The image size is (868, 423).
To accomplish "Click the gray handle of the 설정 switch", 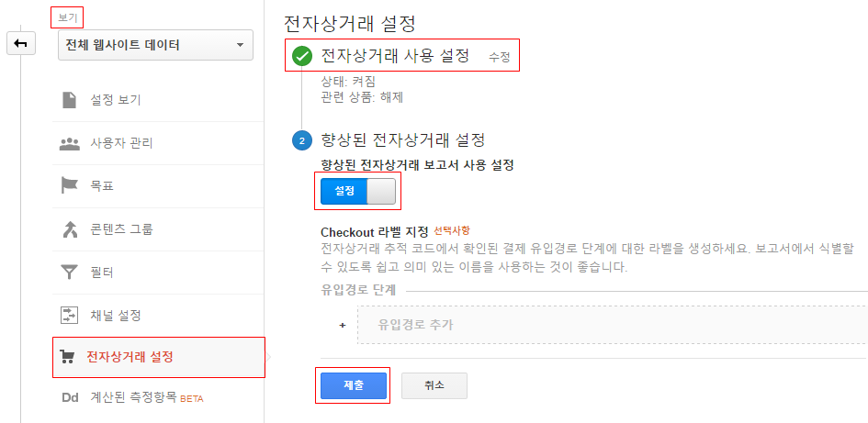I will click(381, 192).
